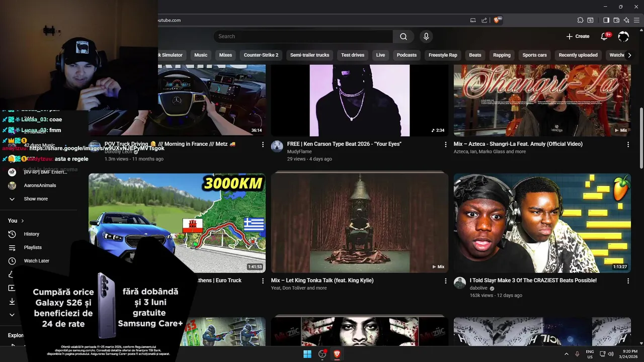Image resolution: width=644 pixels, height=362 pixels.
Task: Click the page vertical scrollbar thumb
Action: (x=641, y=138)
